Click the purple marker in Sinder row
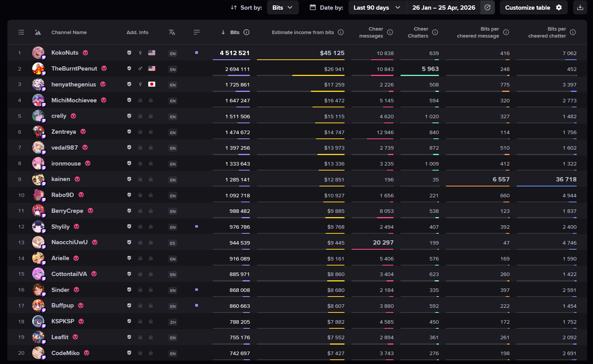This screenshot has height=364, width=593. click(196, 290)
